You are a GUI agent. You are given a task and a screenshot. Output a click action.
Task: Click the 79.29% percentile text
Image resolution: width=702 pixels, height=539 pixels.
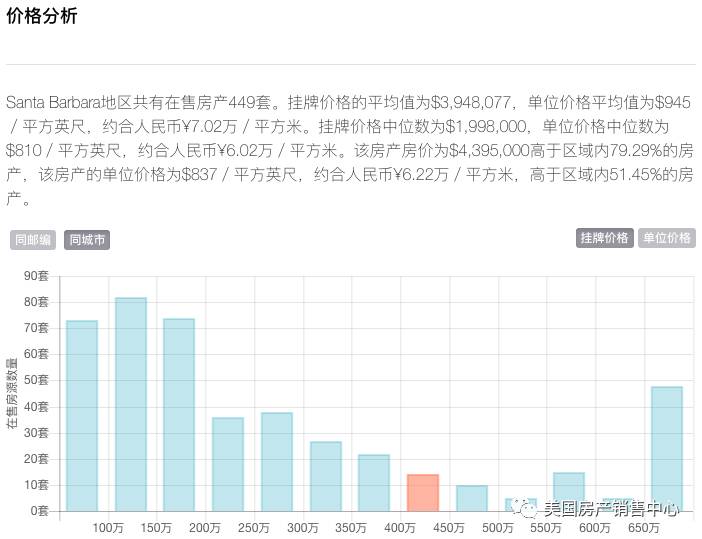(636, 150)
